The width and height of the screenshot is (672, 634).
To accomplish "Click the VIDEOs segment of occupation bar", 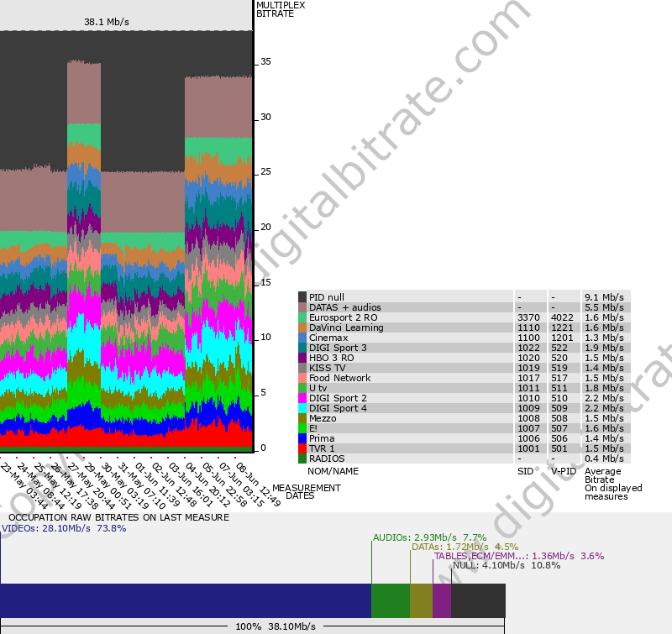I will click(186, 600).
